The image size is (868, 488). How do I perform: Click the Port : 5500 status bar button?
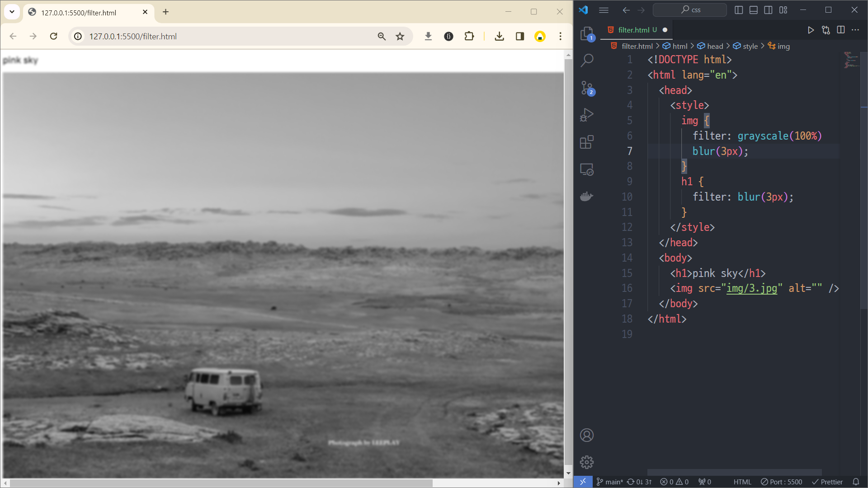point(782,482)
